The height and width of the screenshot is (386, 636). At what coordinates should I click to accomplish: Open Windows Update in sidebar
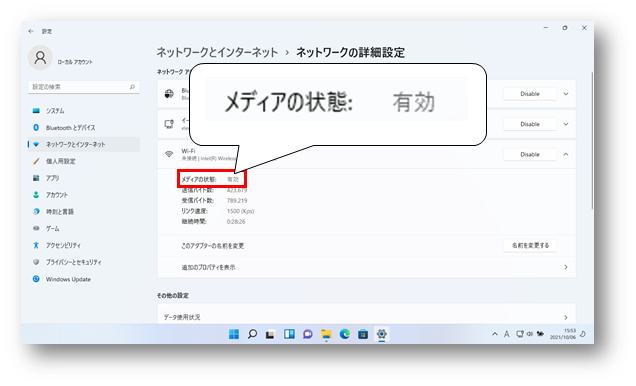click(x=84, y=279)
